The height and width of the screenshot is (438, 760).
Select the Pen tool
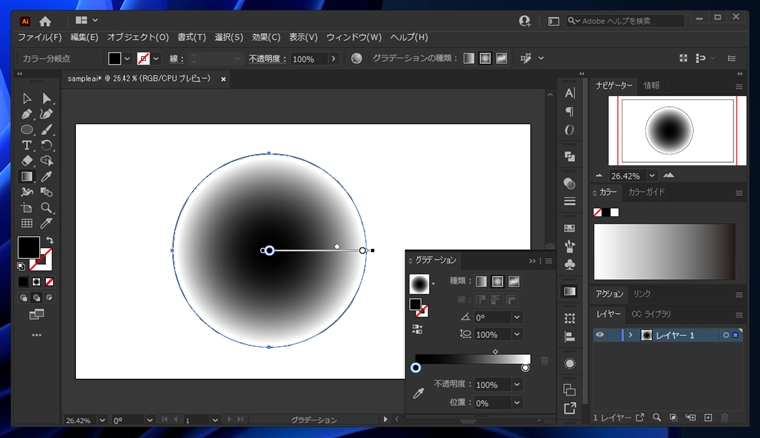tap(27, 114)
